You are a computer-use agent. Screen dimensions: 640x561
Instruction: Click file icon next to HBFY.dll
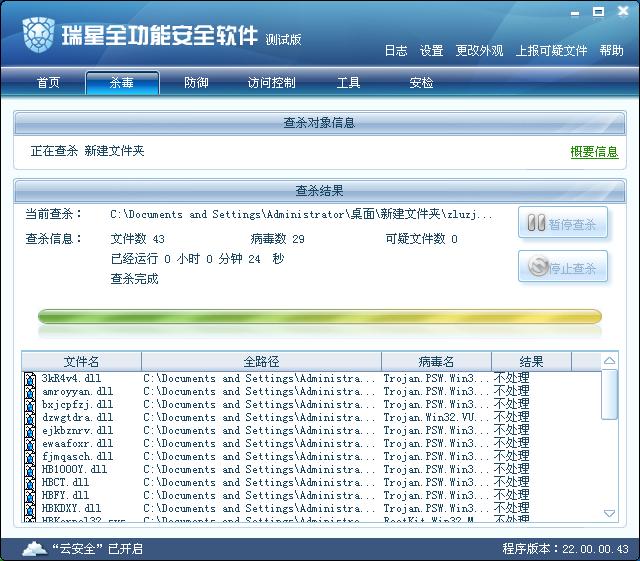pyautogui.click(x=29, y=496)
